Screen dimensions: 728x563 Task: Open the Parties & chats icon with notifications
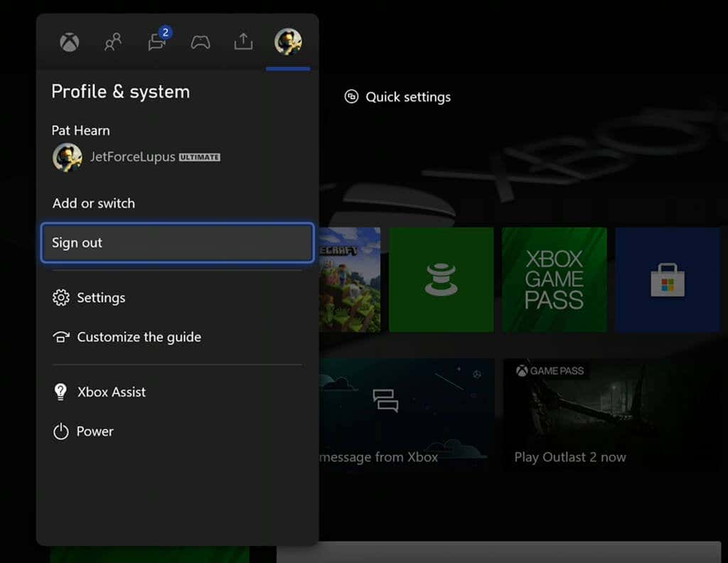pyautogui.click(x=157, y=43)
